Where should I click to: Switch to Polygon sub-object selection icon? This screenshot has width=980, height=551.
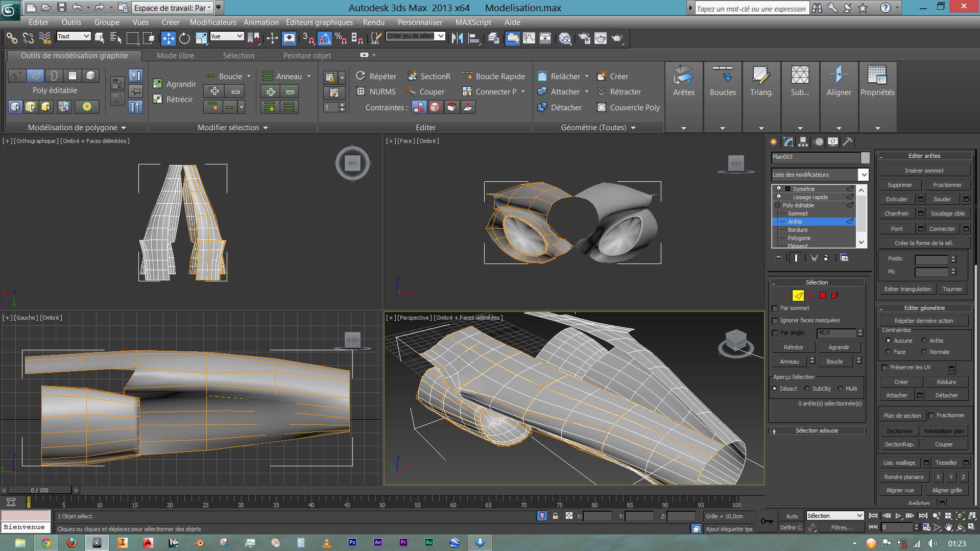click(x=822, y=295)
